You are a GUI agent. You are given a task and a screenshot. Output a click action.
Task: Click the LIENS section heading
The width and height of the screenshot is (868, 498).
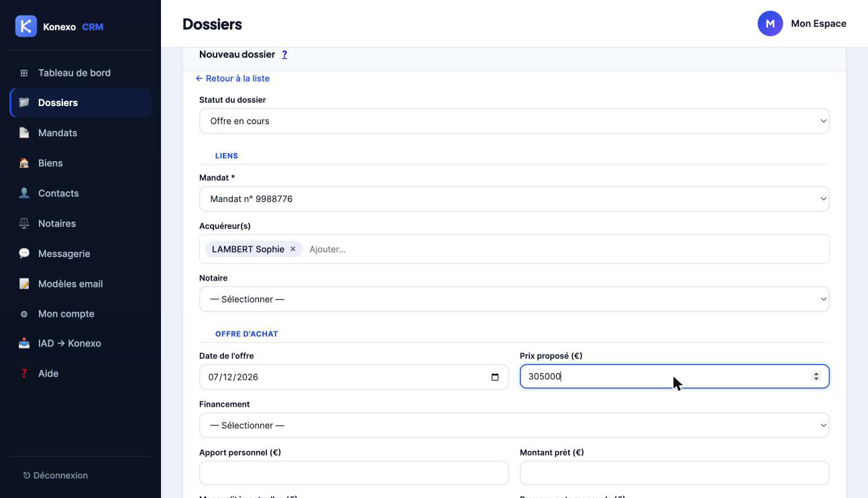(227, 156)
